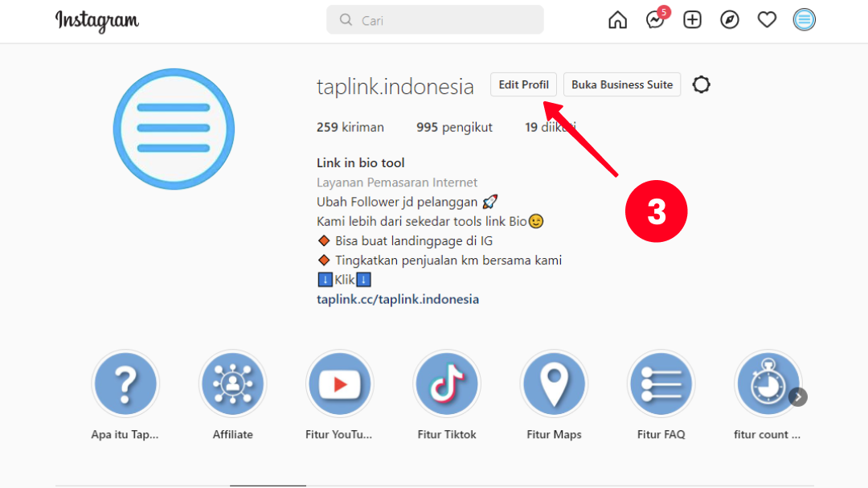Open Apa itu Tap... highlight

pos(125,383)
